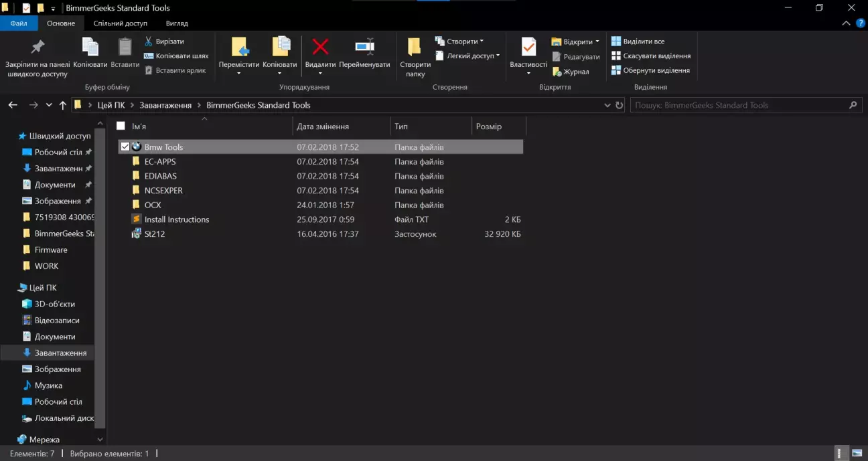Open the Копіювати до dropdown in Упорядкування
This screenshot has height=461, width=868.
click(280, 72)
